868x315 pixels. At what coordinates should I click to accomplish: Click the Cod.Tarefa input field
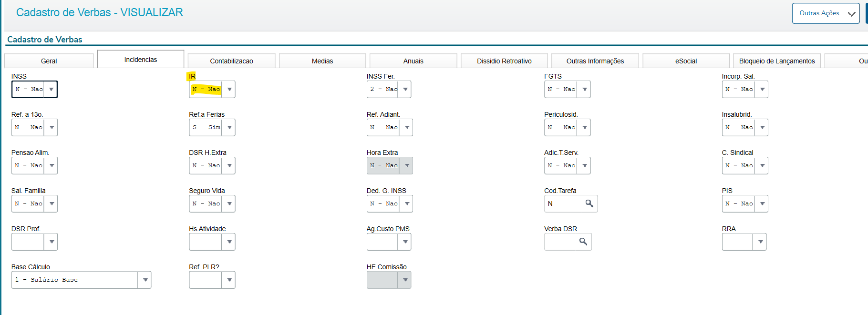(564, 203)
